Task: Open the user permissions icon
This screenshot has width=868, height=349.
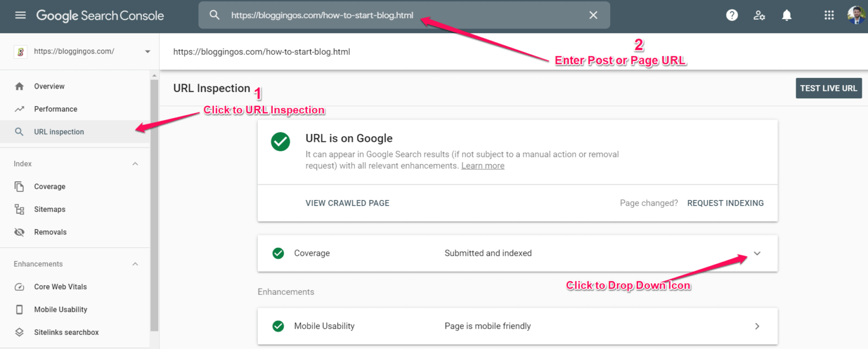Action: point(759,15)
